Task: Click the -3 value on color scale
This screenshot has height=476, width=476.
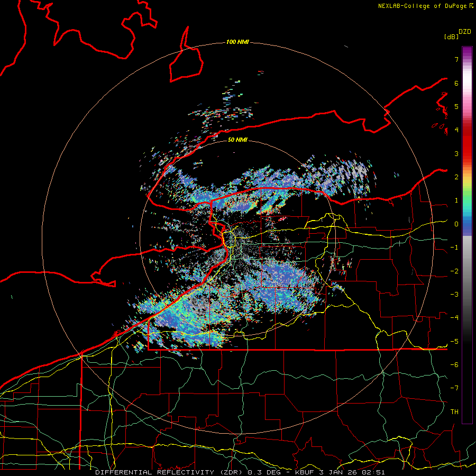Action: coord(454,295)
